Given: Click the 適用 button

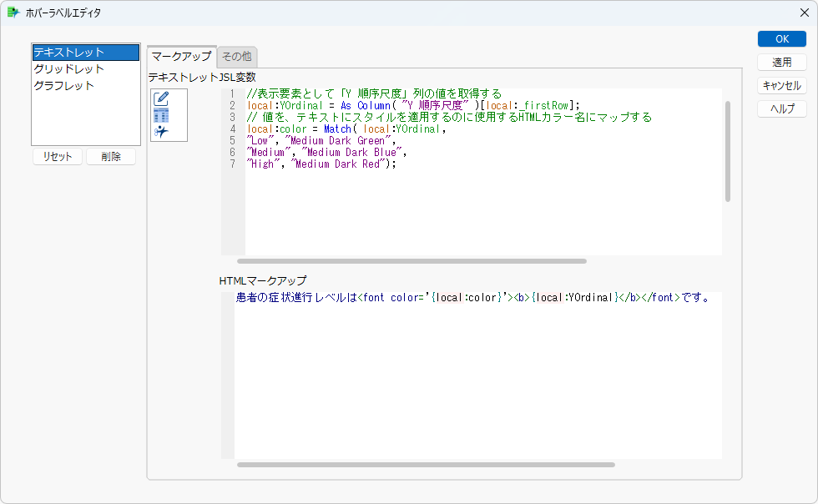Looking at the screenshot, I should pos(782,63).
